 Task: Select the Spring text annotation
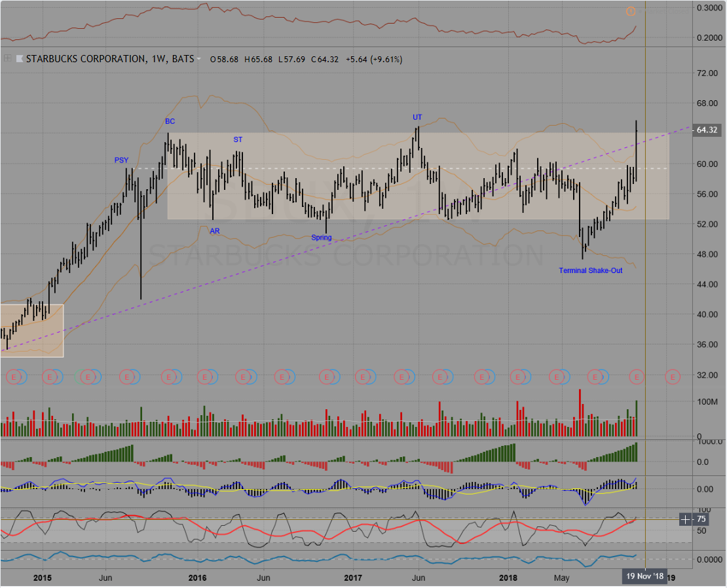point(321,237)
